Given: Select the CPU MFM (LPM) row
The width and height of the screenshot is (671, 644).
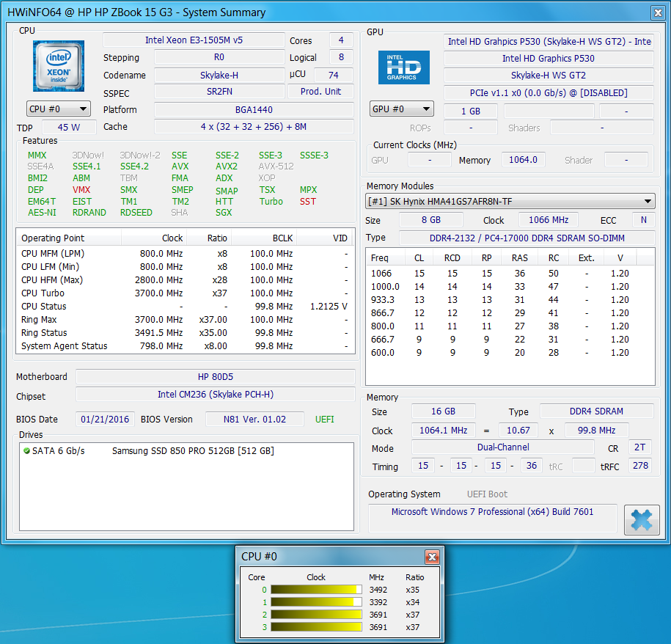Looking at the screenshot, I should pos(185,253).
